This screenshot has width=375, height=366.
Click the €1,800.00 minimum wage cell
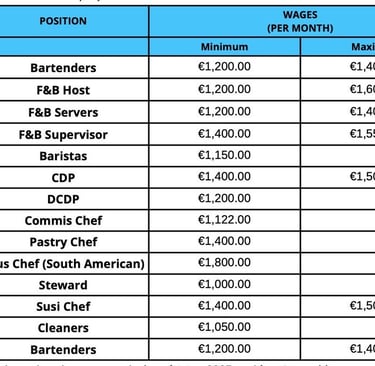[225, 263]
